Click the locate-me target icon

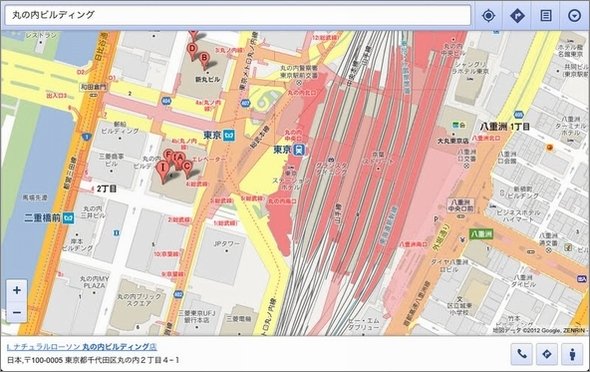pyautogui.click(x=488, y=16)
